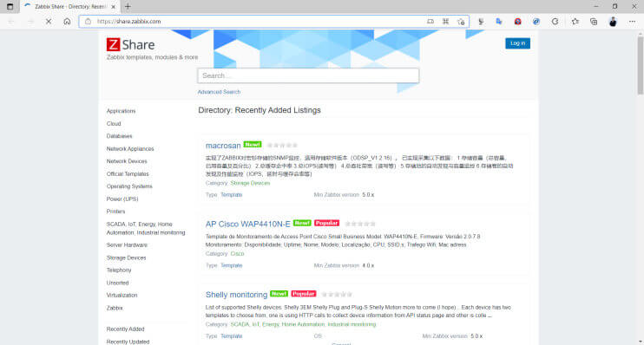
Task: Click the browser forward arrow
Action: tap(30, 22)
